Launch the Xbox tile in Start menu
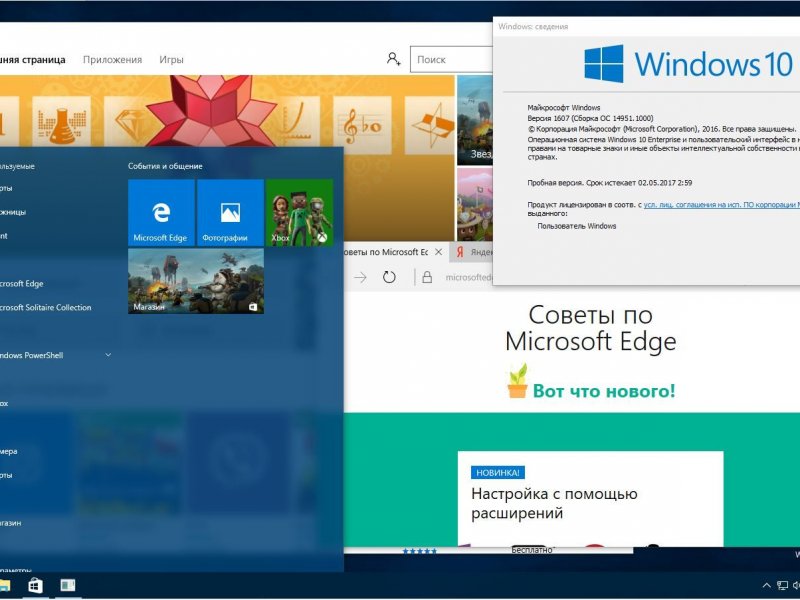 [x=299, y=212]
